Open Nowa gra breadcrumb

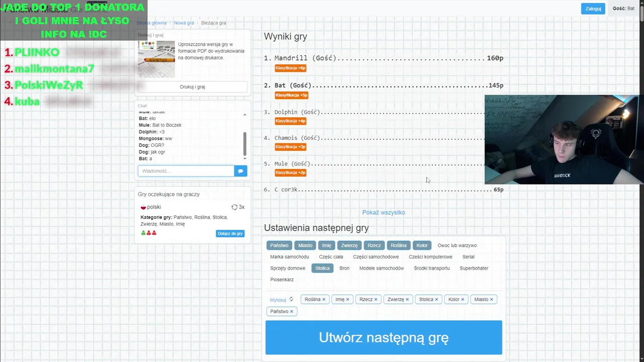pyautogui.click(x=184, y=23)
